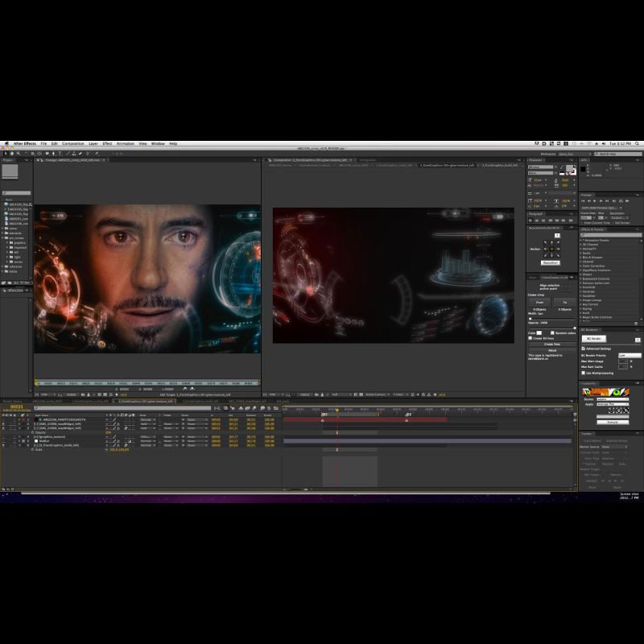Screen dimensions: 644x644
Task: Click the BG Render button
Action: point(594,339)
